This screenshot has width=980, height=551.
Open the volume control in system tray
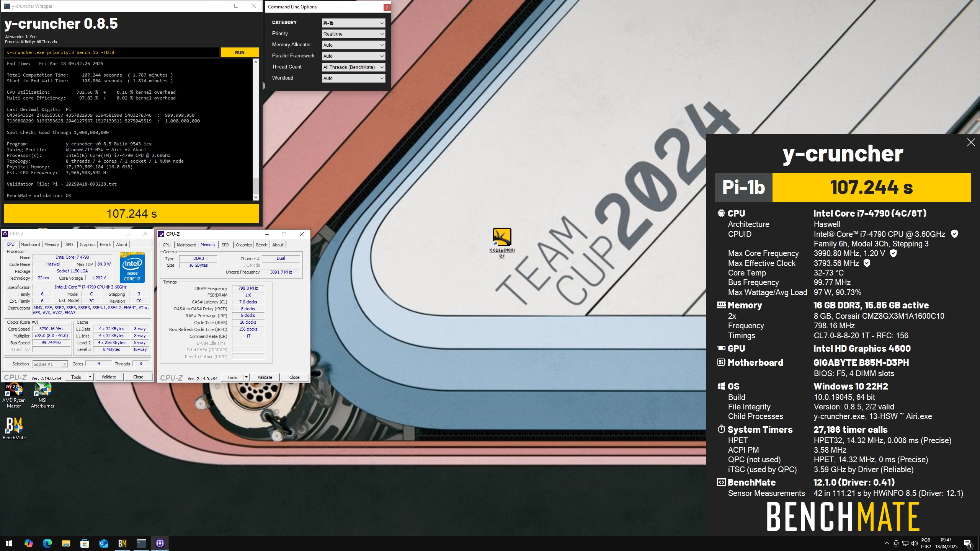click(x=915, y=543)
